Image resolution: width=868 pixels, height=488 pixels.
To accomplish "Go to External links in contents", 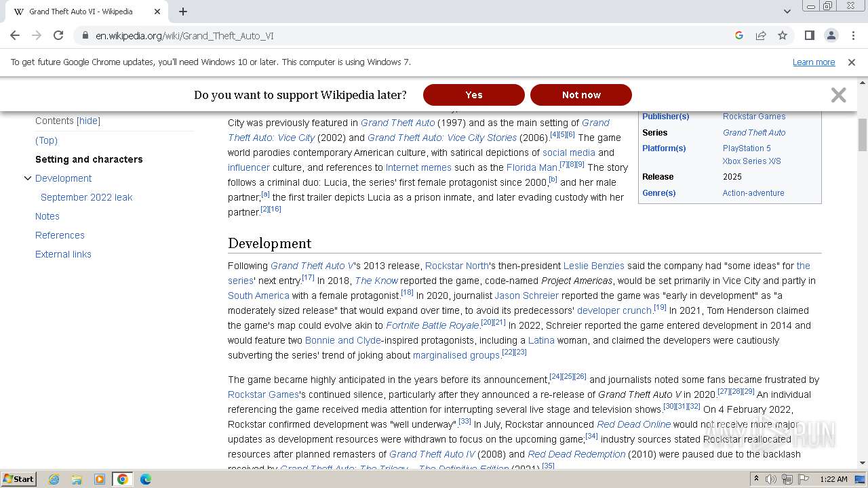I will click(x=63, y=254).
